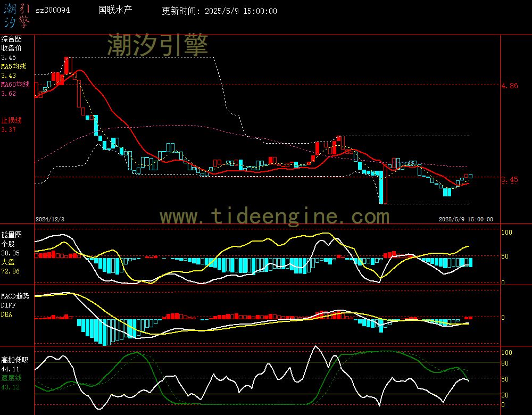Click the 潮汐引擎 logo in the header
532x415 pixels.
click(x=17, y=15)
